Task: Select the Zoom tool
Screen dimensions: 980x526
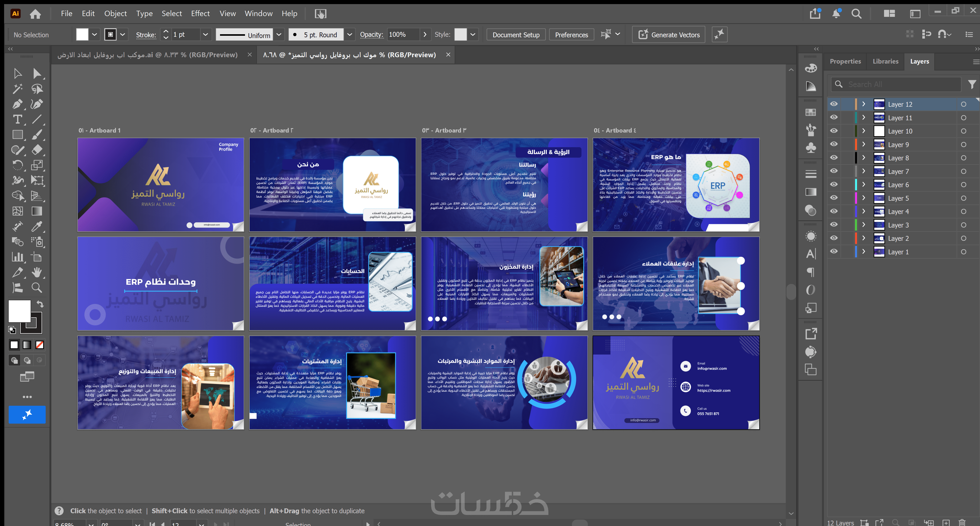Action: (x=37, y=287)
